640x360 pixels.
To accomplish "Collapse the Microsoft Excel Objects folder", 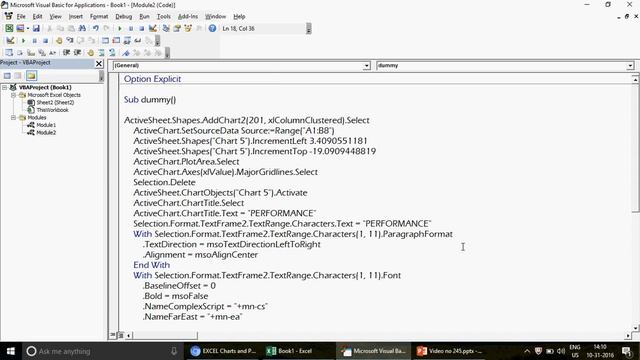I will click(13, 95).
